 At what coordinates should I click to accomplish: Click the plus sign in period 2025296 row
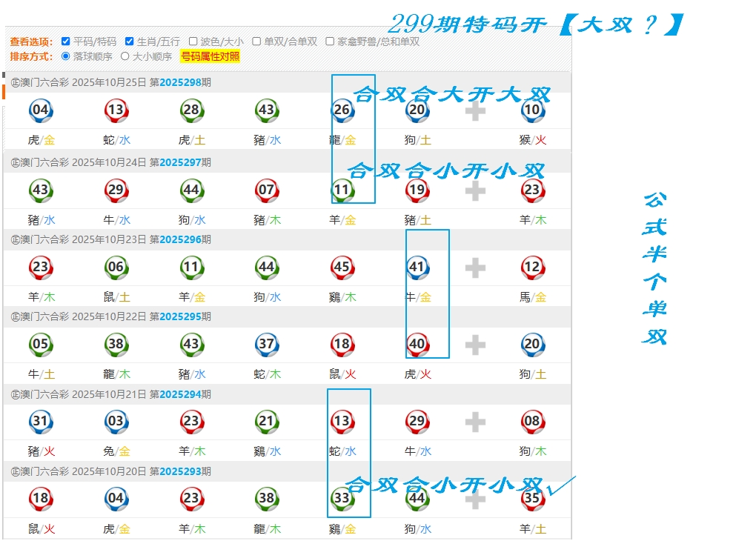click(x=475, y=268)
